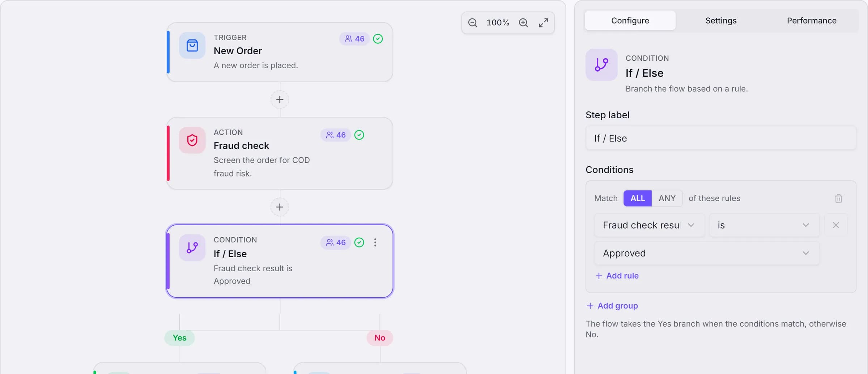Set rule matching to ANY
Screen dimensions: 868x374
(667, 198)
